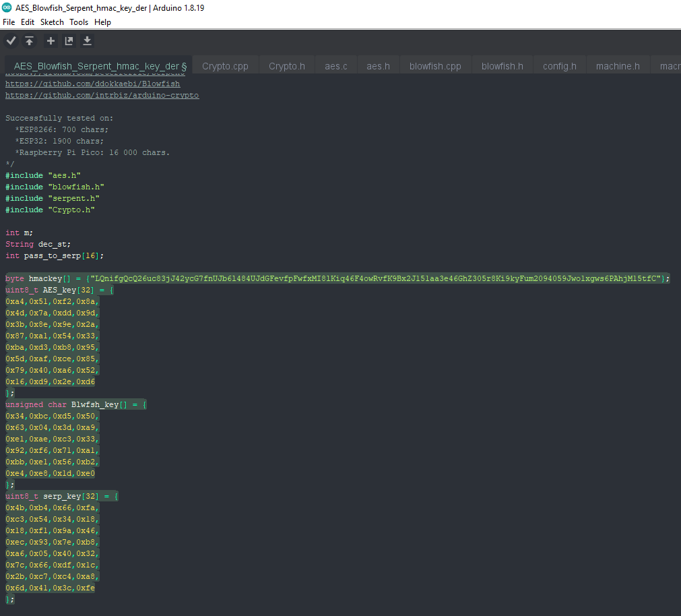Click the AES key row starting 0x16
This screenshot has height=616, width=681.
click(50, 382)
